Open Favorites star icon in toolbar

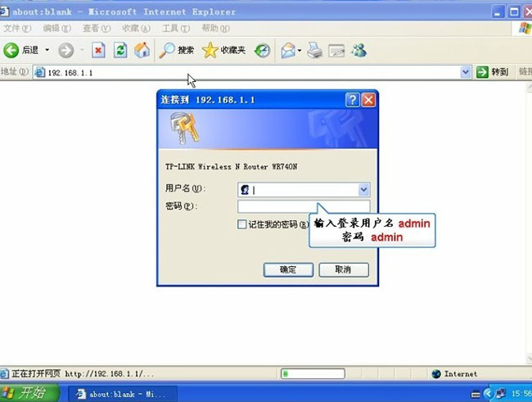(x=223, y=50)
